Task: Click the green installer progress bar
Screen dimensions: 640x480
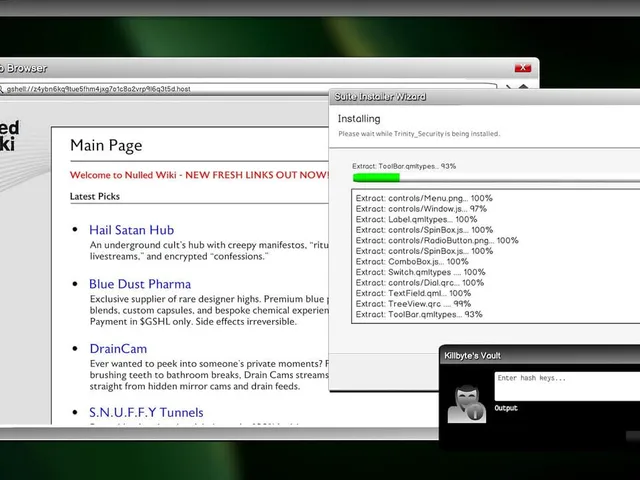Action: click(376, 178)
